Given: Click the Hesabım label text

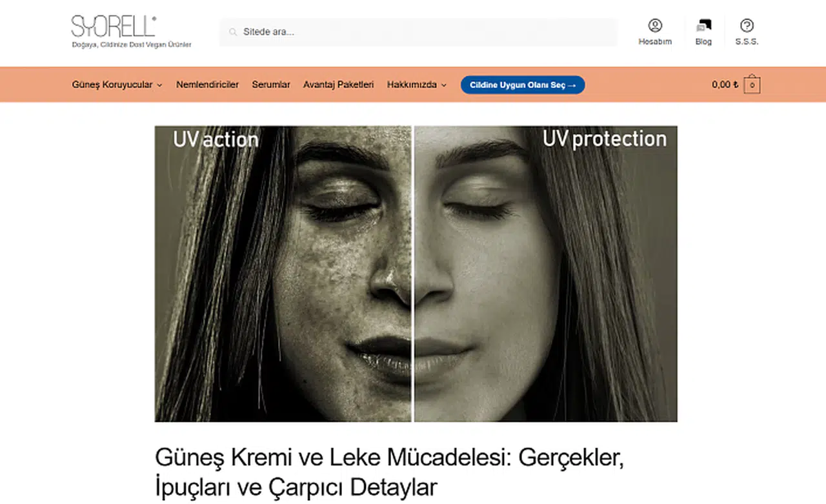Looking at the screenshot, I should 655,41.
